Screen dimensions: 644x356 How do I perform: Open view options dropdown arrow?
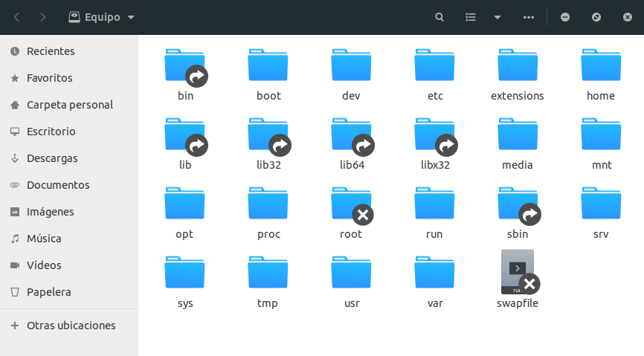(x=498, y=17)
